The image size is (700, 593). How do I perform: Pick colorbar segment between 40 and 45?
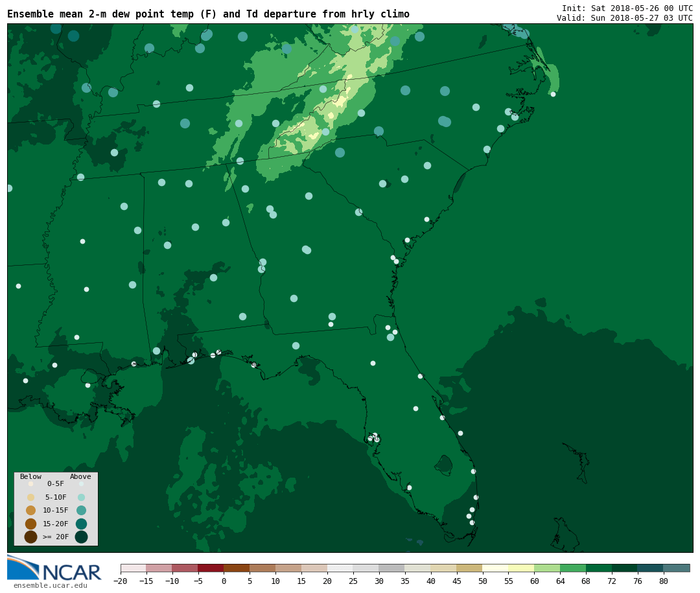click(x=444, y=568)
